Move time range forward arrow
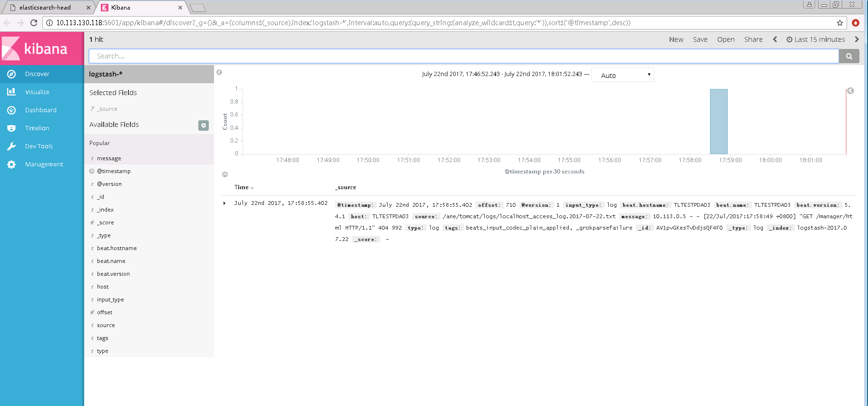The image size is (868, 406). (857, 39)
